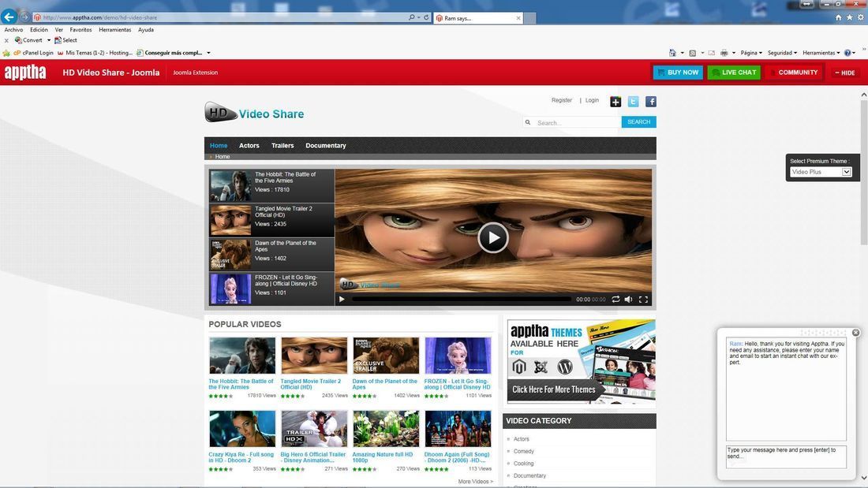The width and height of the screenshot is (868, 488).
Task: Click the big play button on the video
Action: [x=492, y=238]
